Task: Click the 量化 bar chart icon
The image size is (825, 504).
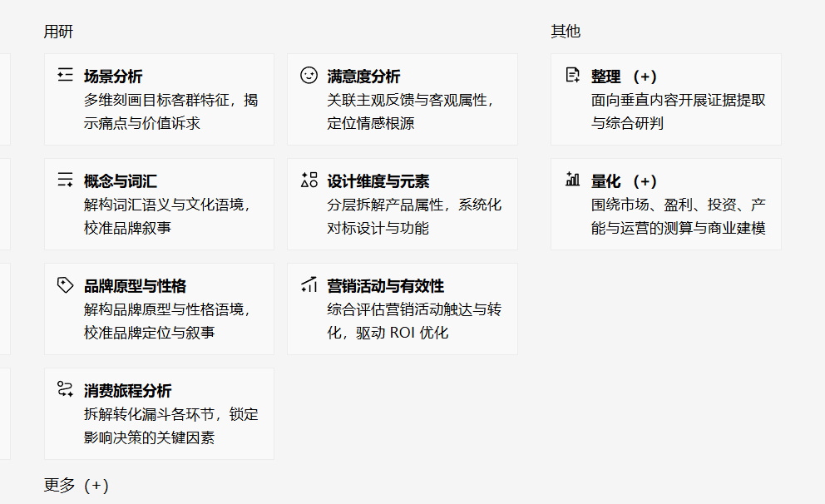Action: 572,180
